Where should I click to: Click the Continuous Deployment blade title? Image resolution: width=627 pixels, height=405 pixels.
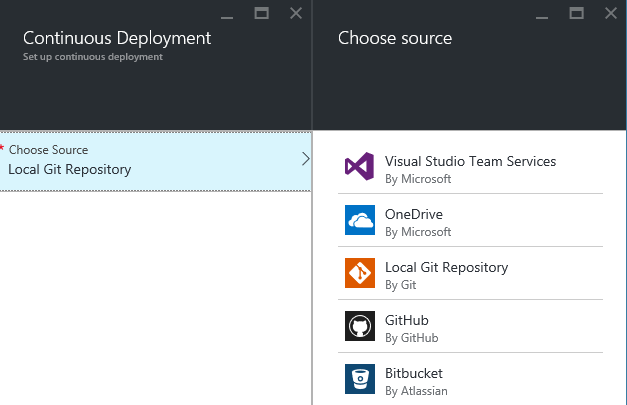coord(117,38)
